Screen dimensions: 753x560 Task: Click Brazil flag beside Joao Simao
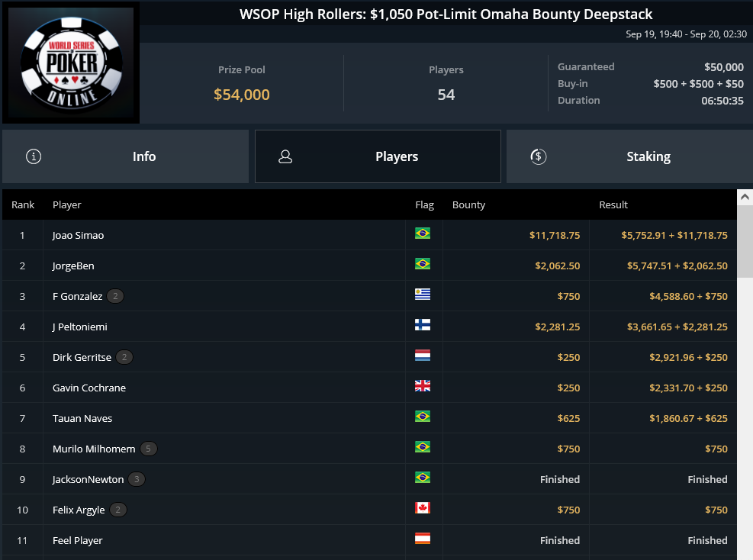(423, 233)
